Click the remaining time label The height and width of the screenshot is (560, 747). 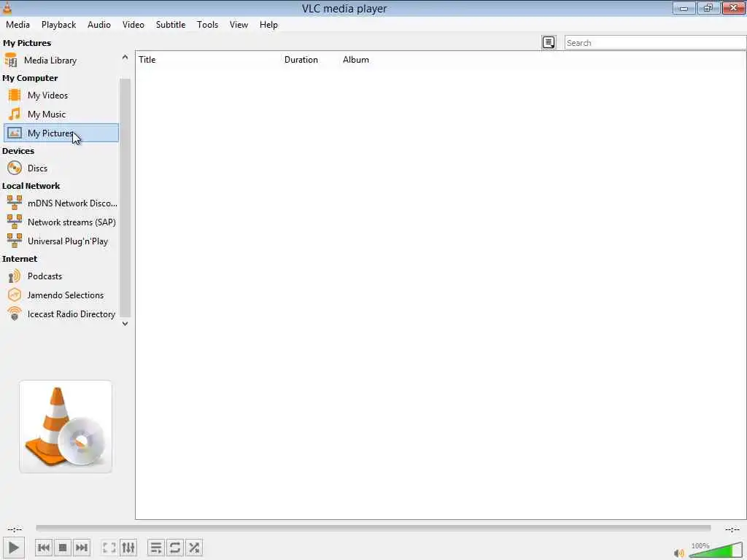pyautogui.click(x=732, y=529)
